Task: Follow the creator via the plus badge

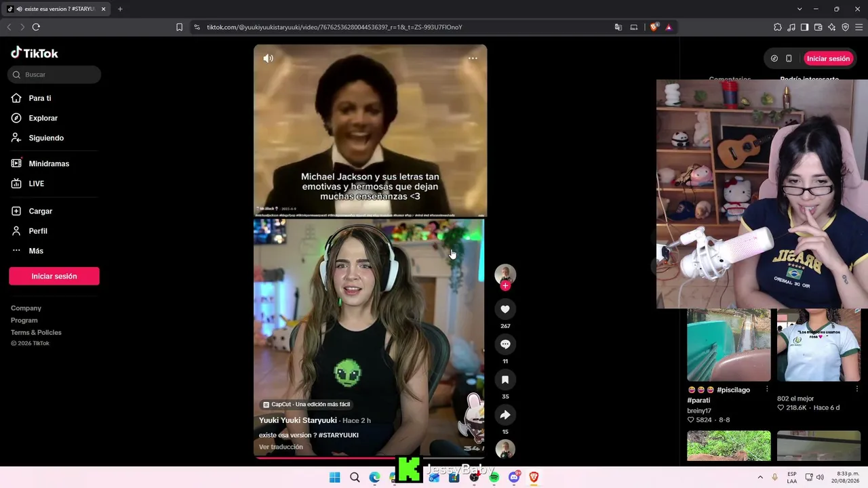Action: tap(505, 286)
